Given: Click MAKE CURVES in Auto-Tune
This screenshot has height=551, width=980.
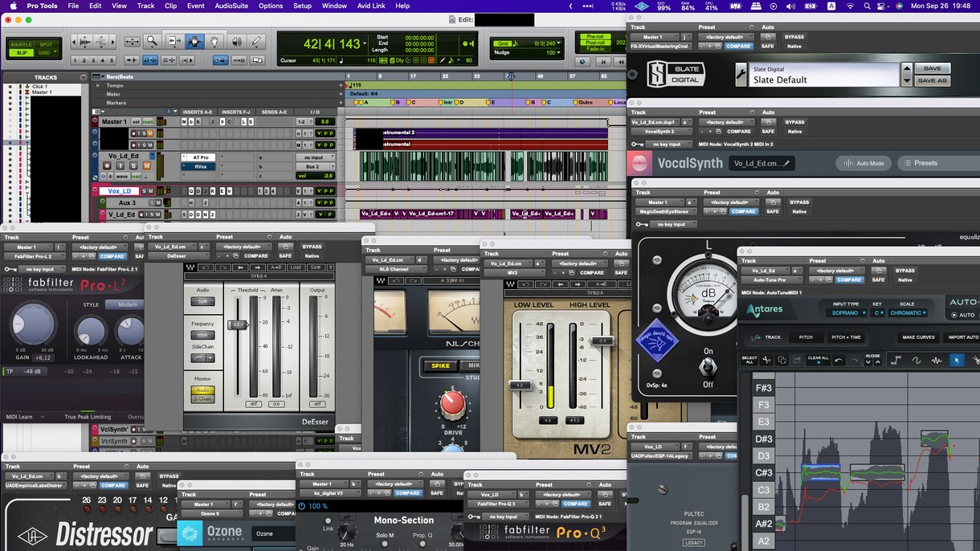Looking at the screenshot, I should [x=918, y=337].
